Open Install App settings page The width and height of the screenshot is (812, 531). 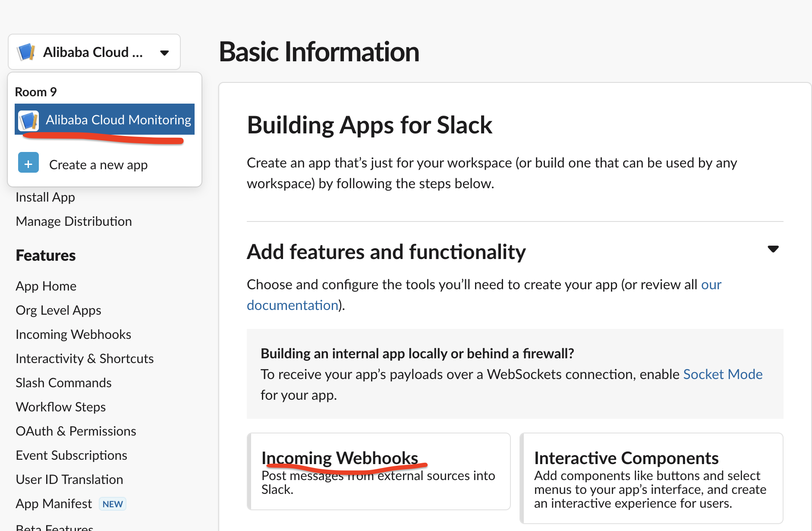(45, 197)
